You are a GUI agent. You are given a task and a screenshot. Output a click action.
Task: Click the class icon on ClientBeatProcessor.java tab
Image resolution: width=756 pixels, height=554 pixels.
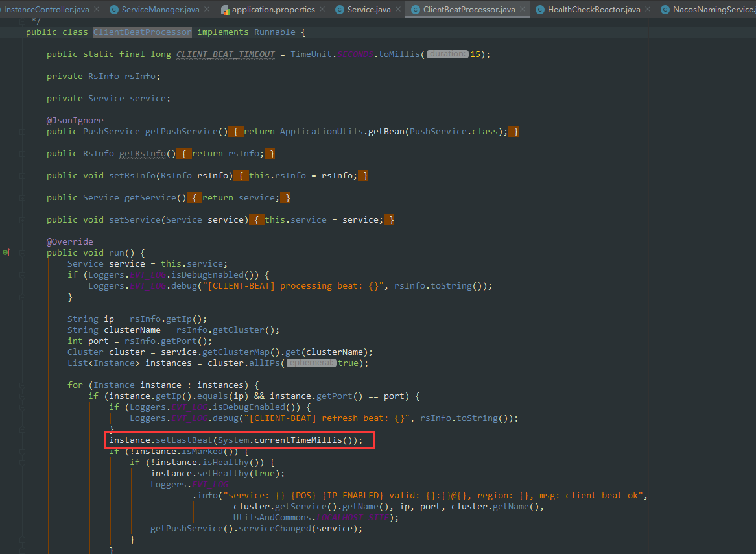tap(415, 10)
